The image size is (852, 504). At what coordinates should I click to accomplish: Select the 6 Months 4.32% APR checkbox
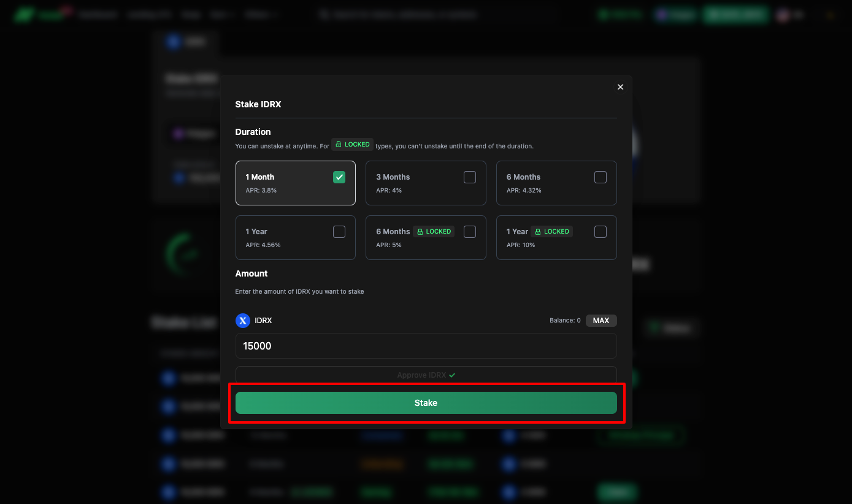click(x=601, y=177)
